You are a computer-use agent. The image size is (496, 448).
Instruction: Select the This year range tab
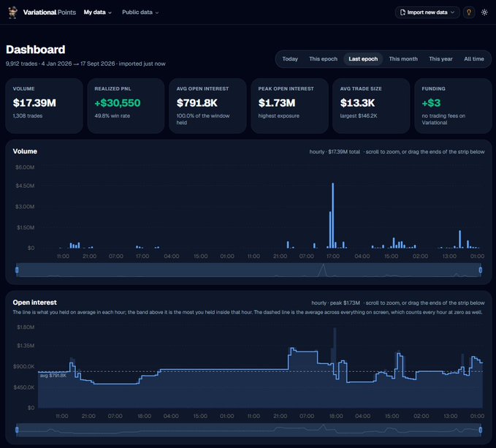click(x=440, y=59)
